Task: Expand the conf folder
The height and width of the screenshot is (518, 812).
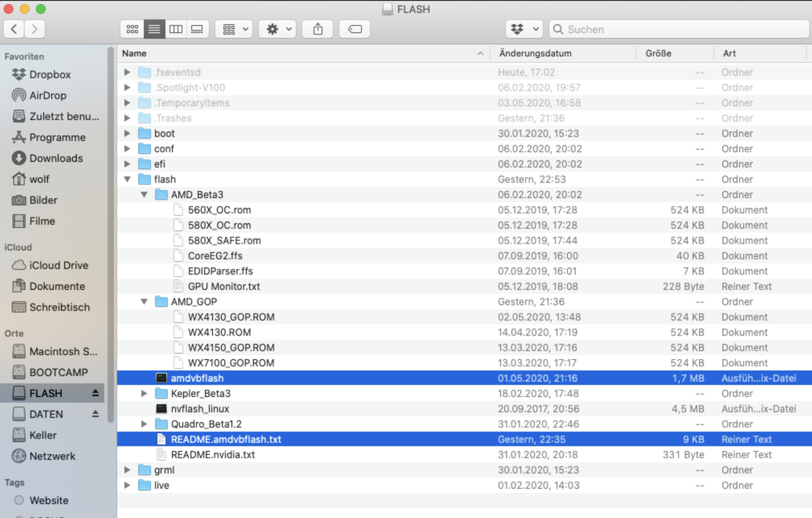Action: pos(127,149)
